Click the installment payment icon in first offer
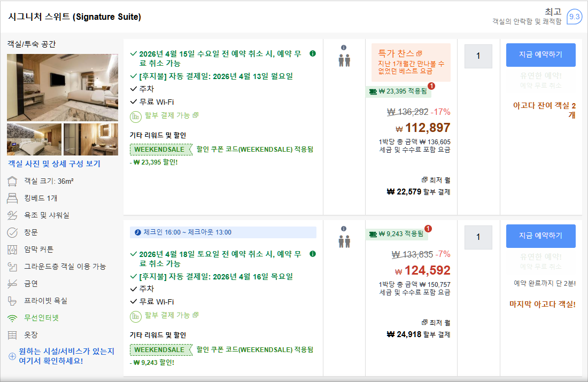Screen dimensions: 588x382 [136, 115]
